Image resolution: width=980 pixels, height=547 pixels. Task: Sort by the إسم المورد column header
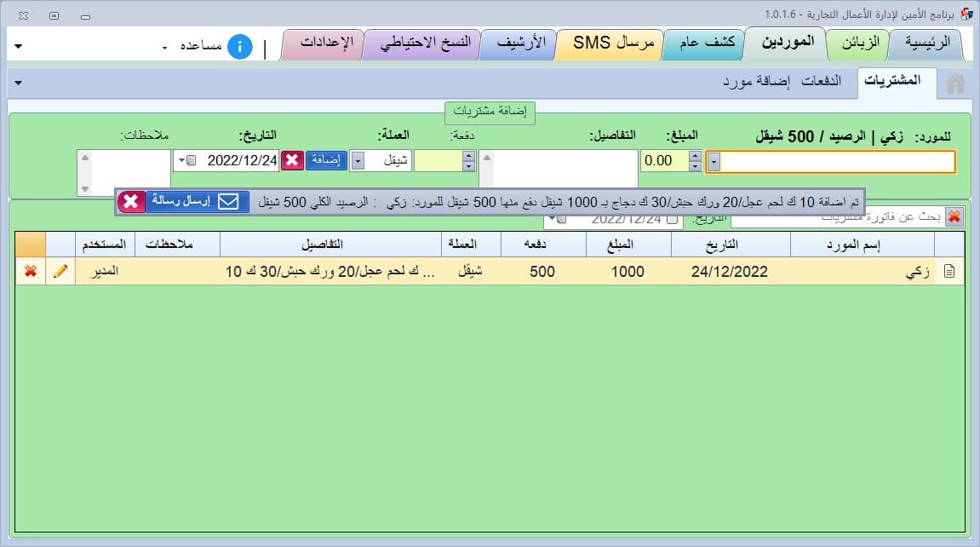point(863,245)
